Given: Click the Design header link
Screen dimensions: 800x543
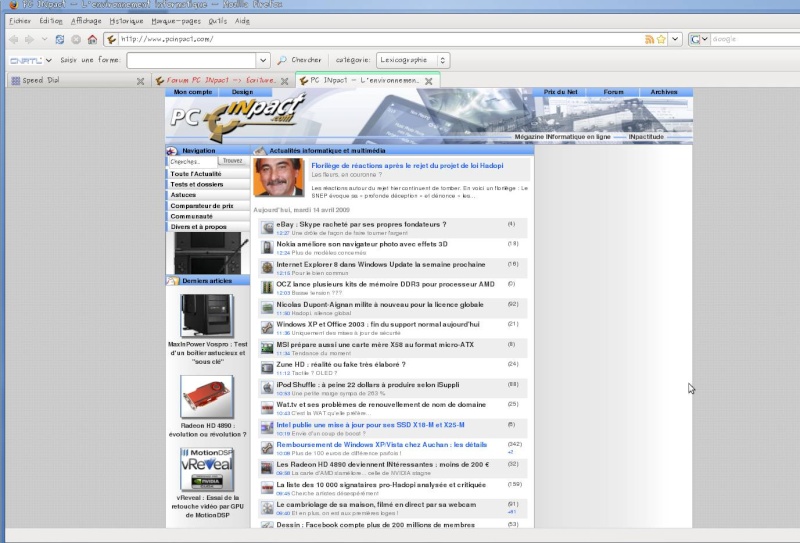Looking at the screenshot, I should (242, 92).
